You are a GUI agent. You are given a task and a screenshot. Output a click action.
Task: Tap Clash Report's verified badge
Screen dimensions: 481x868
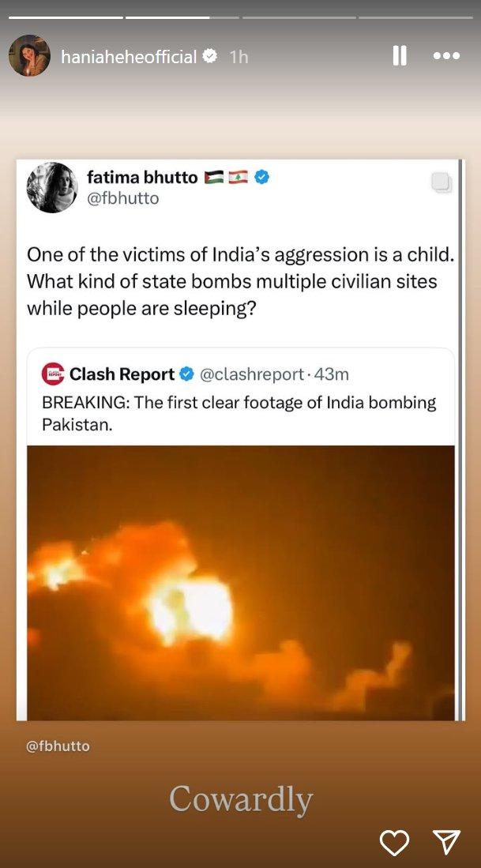click(x=187, y=374)
